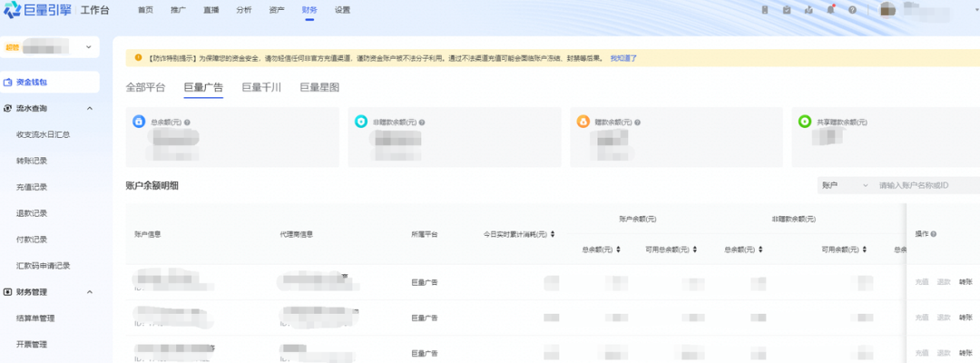Open 汇款码申请记录 in sidebar

(x=43, y=266)
